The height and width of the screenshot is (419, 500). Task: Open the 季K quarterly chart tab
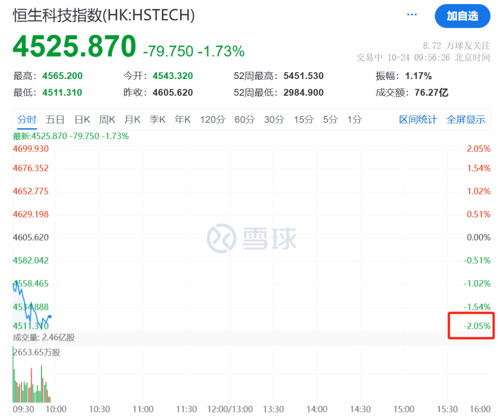157,119
